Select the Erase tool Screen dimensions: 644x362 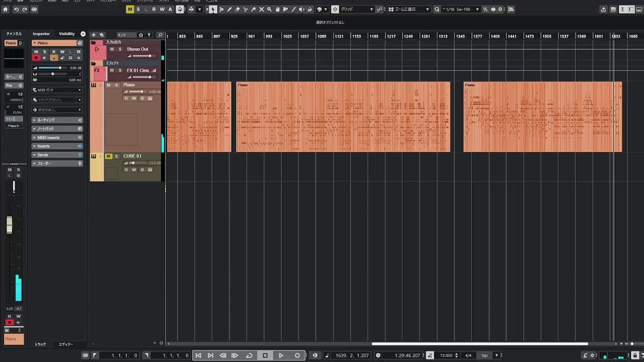237,10
